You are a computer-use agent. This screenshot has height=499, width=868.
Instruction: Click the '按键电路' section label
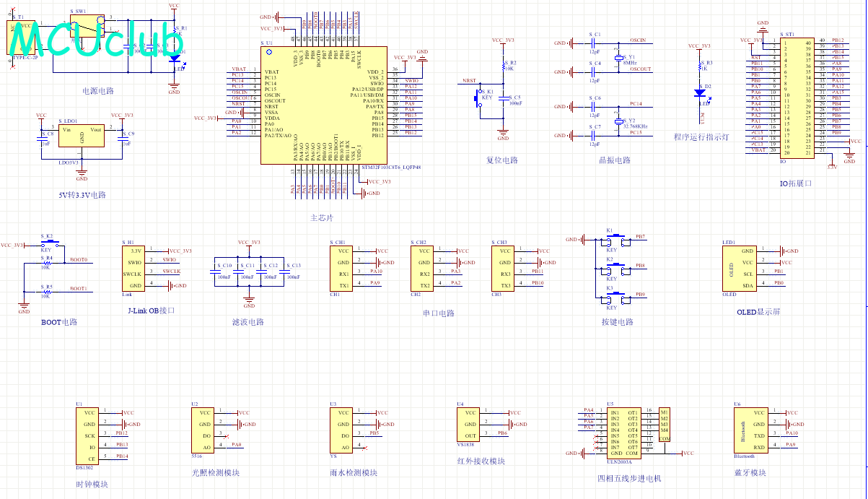617,322
